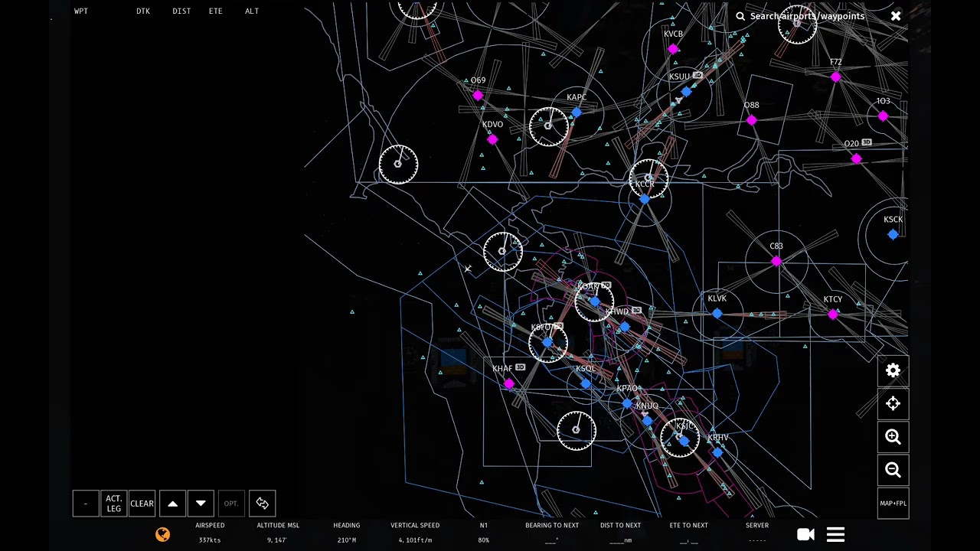Select the KVCB airport marker
Image resolution: width=980 pixels, height=551 pixels.
[x=673, y=49]
